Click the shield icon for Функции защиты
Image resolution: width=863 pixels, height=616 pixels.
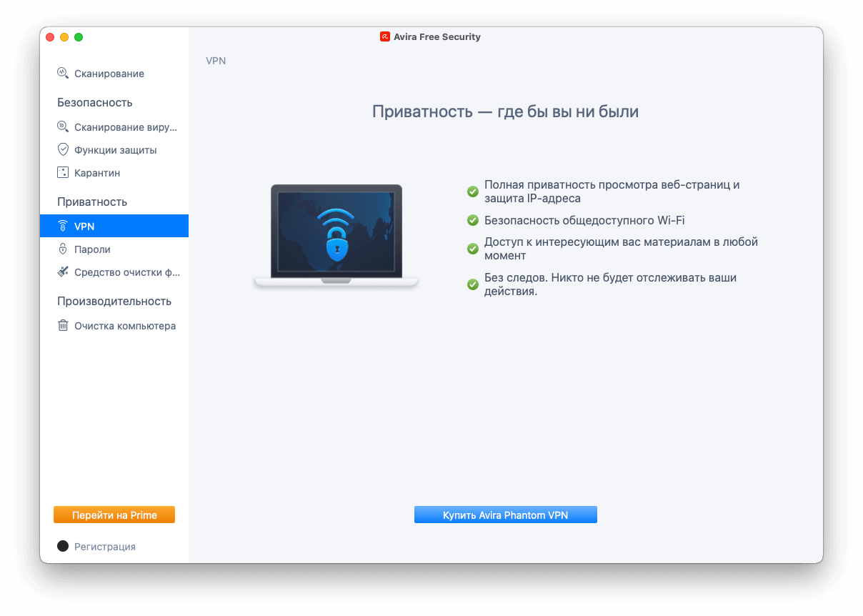(63, 150)
